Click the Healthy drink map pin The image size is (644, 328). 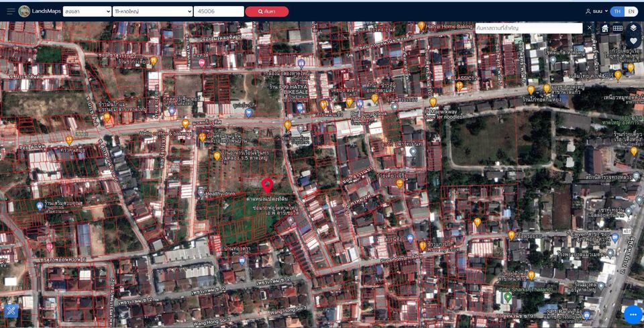pyautogui.click(x=201, y=192)
